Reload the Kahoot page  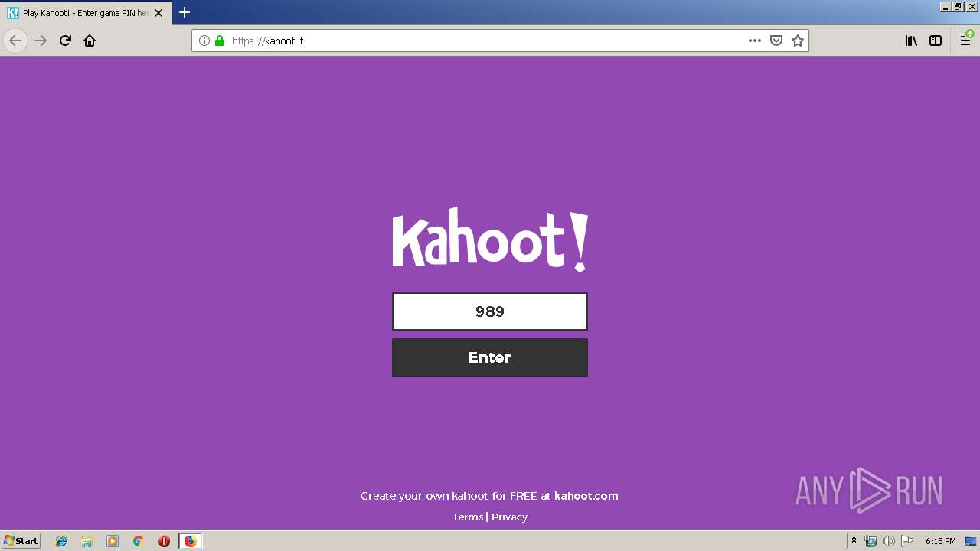coord(65,41)
